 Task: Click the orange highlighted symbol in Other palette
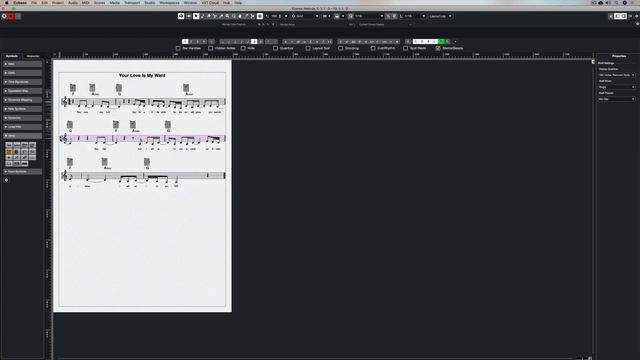click(x=9, y=151)
